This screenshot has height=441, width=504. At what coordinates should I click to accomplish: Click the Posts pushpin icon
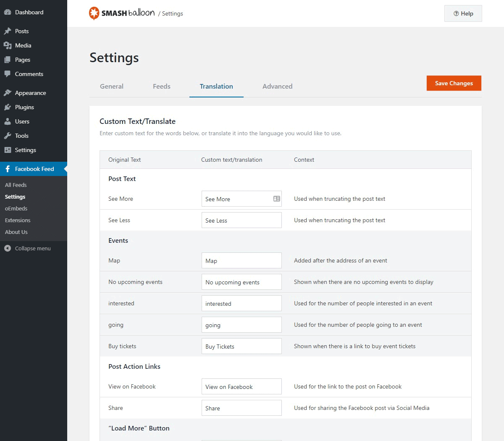pyautogui.click(x=8, y=31)
